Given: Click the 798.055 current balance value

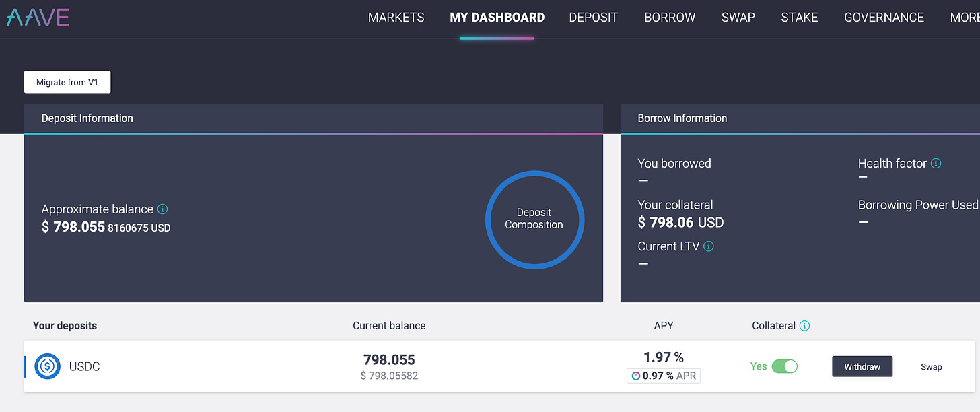Looking at the screenshot, I should point(389,359).
